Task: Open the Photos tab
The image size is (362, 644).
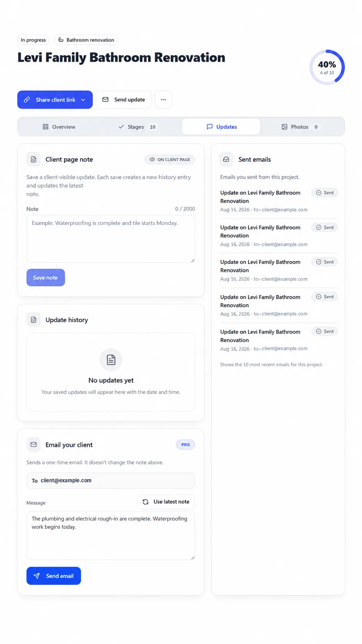Action: [300, 127]
